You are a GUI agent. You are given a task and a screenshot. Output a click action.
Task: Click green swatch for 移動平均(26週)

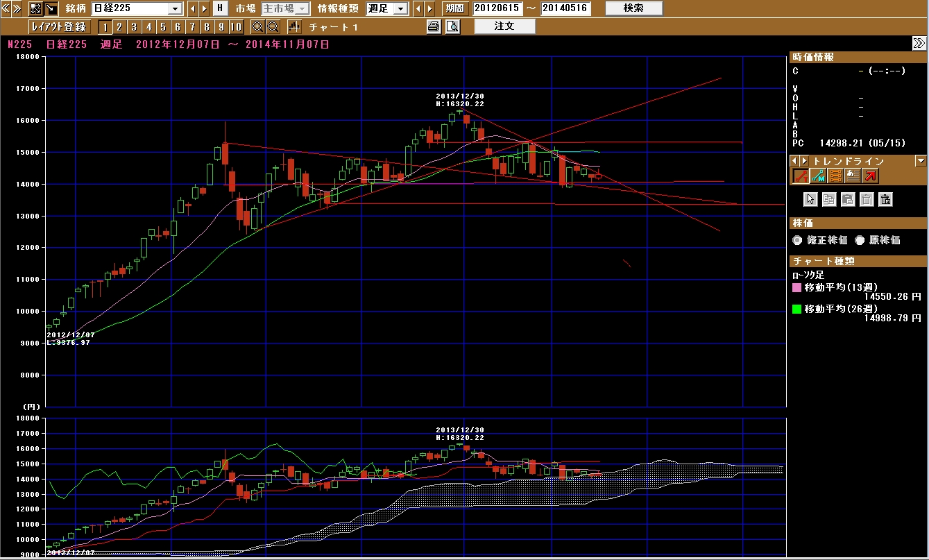797,309
